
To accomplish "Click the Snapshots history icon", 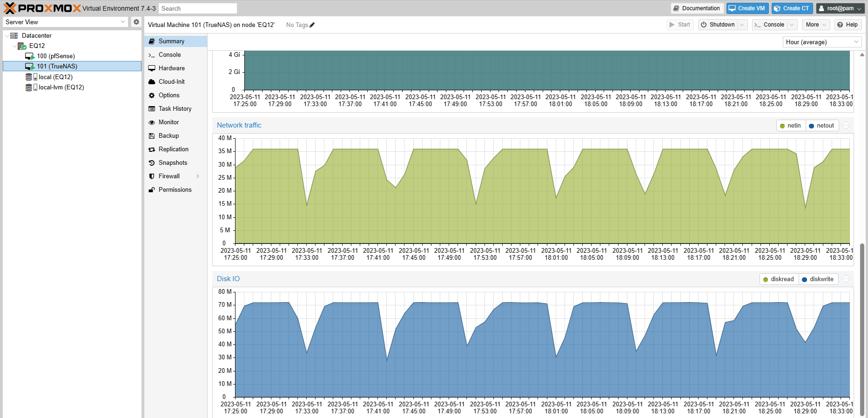I will 152,163.
